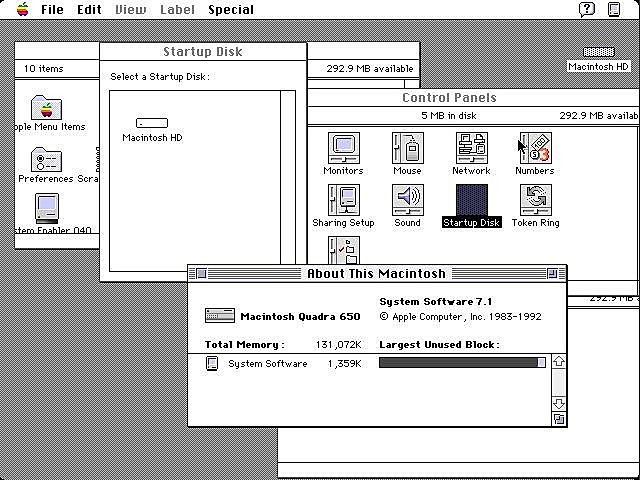
Task: Choose Macintosh HD in Startup Disk list
Action: [152, 123]
